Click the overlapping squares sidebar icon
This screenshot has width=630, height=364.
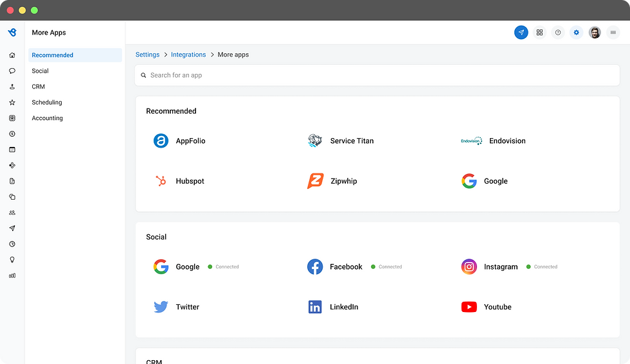[12, 196]
